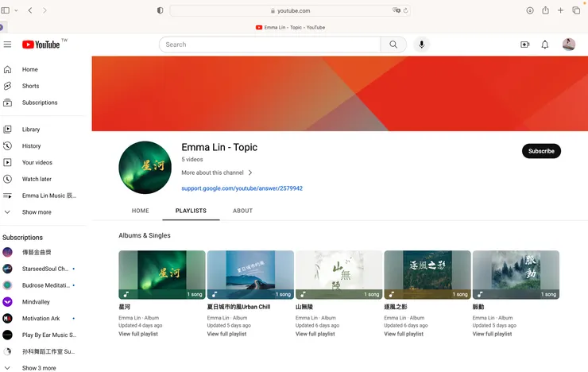
Task: Open support.google.com/youtube/answer link
Action: (242, 188)
